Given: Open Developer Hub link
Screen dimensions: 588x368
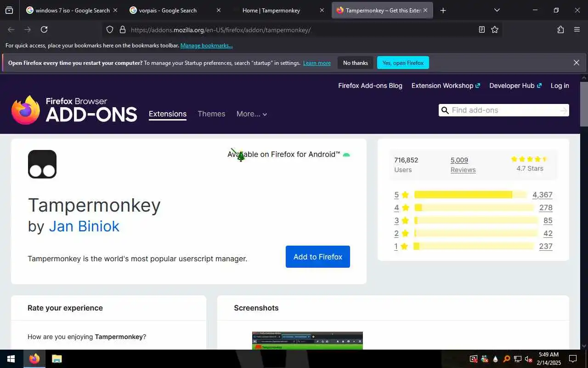Looking at the screenshot, I should coord(515,86).
